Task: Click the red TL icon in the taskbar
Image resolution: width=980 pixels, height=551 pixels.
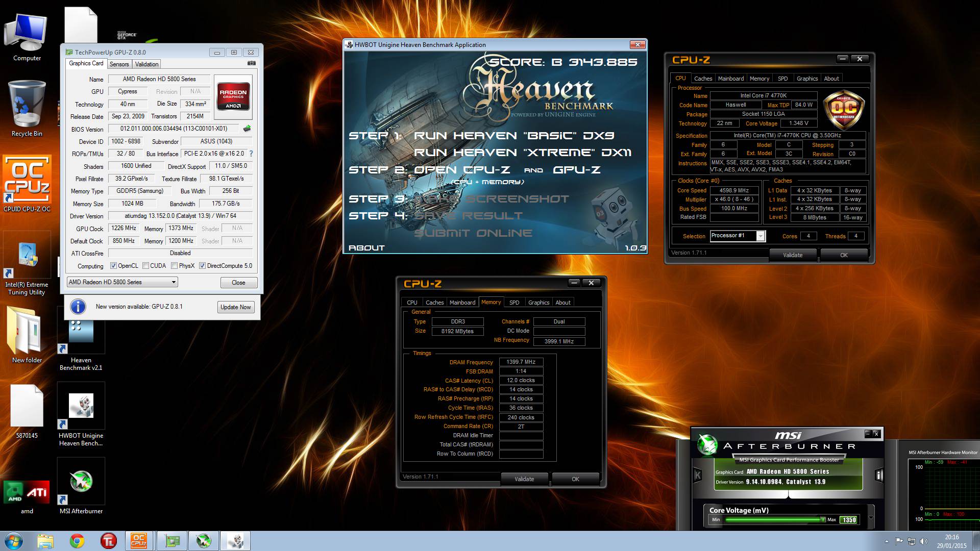Action: 109,541
